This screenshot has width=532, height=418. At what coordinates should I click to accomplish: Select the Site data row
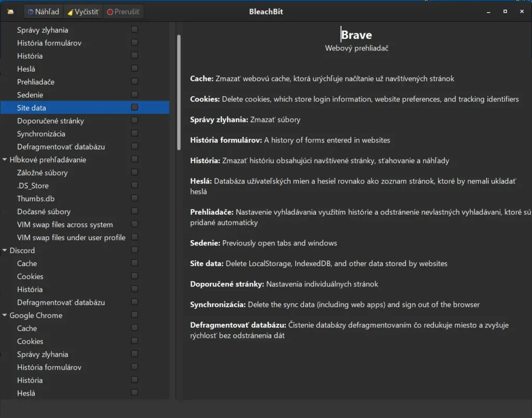(85, 108)
